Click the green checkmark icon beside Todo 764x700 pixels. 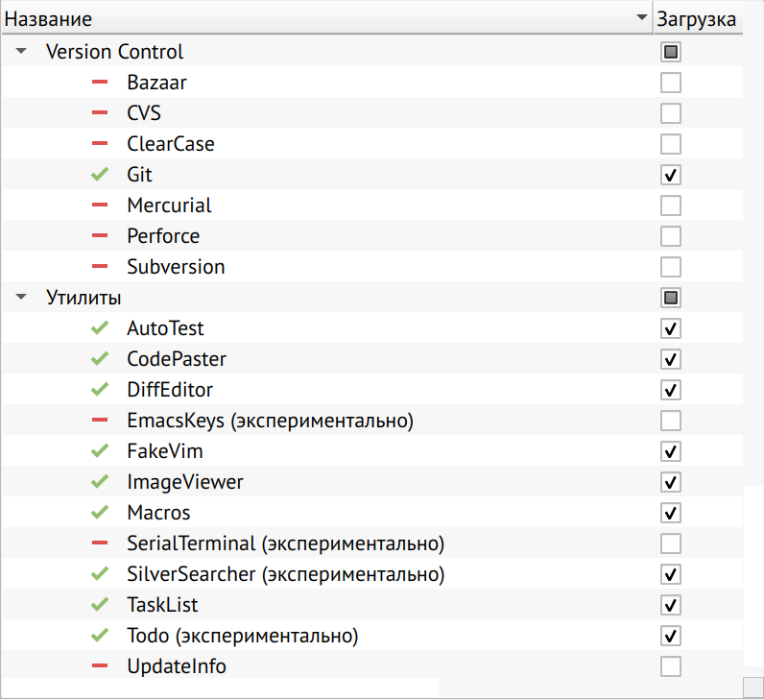[100, 635]
